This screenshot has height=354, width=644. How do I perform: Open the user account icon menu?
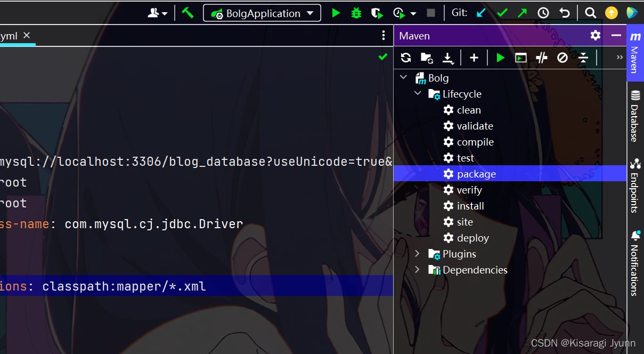(x=158, y=13)
